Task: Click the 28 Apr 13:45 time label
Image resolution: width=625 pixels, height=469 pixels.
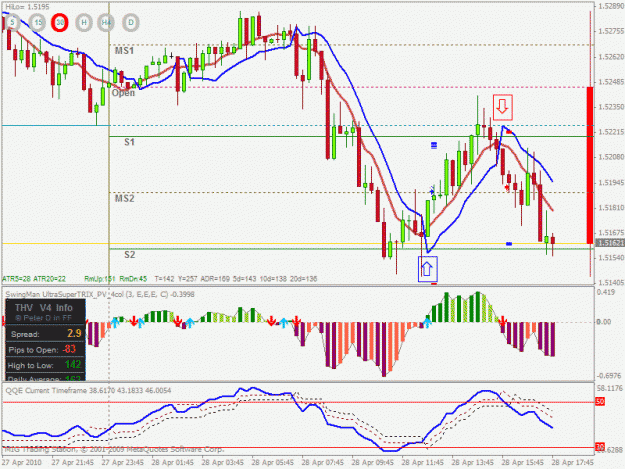Action: point(472,463)
